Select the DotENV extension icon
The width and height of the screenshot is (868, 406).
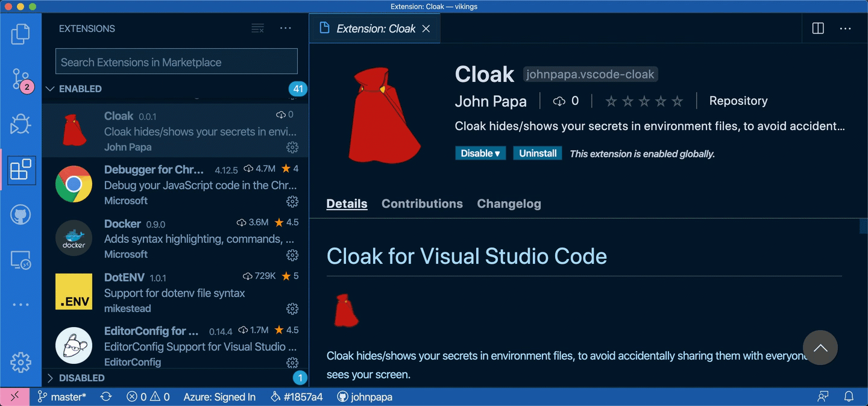pyautogui.click(x=74, y=292)
